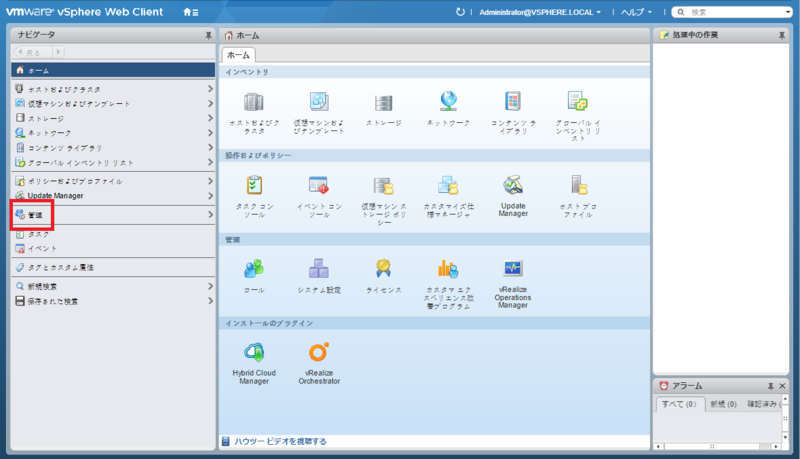
Task: Click the navigator Back button
Action: point(33,52)
